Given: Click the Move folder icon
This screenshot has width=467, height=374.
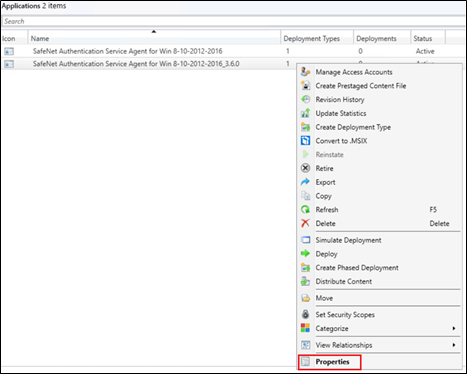Looking at the screenshot, I should (305, 298).
